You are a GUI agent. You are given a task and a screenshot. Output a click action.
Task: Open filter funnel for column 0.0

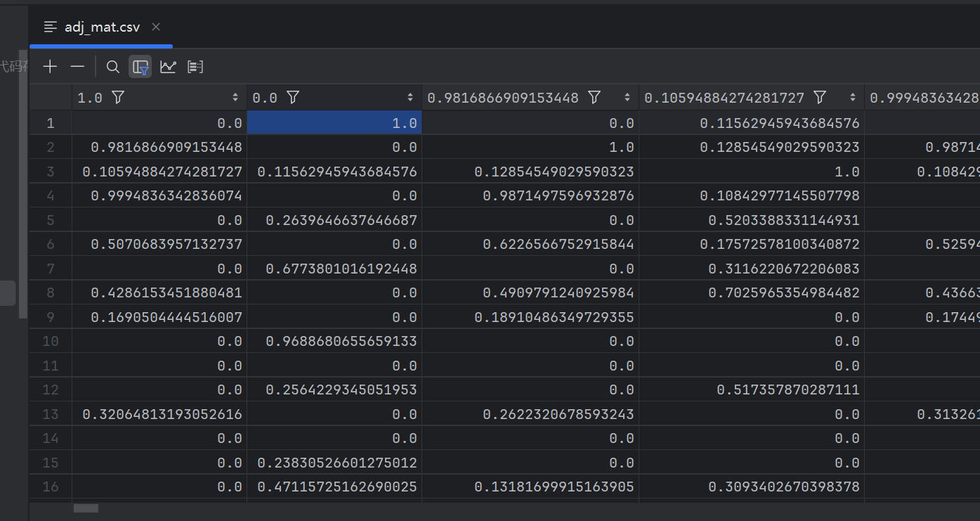click(293, 97)
